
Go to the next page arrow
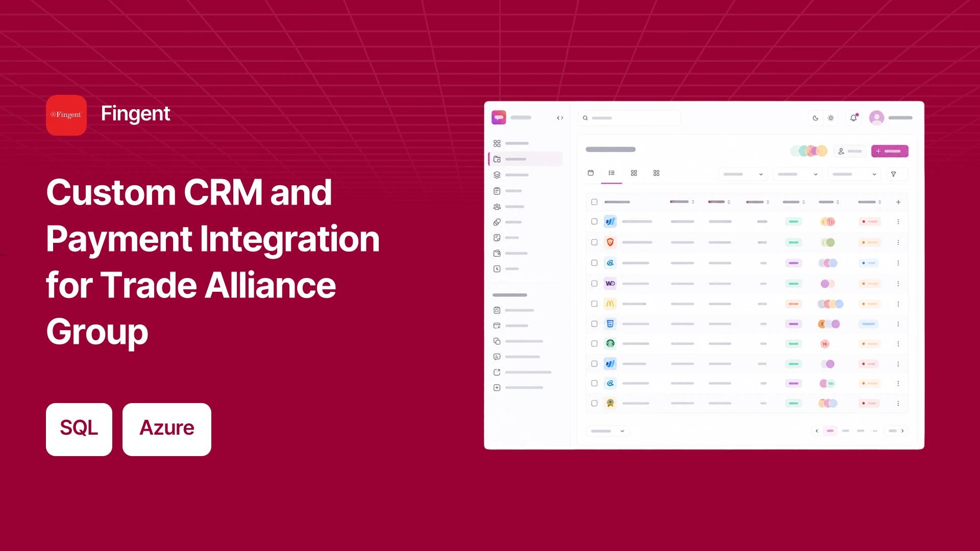point(902,431)
